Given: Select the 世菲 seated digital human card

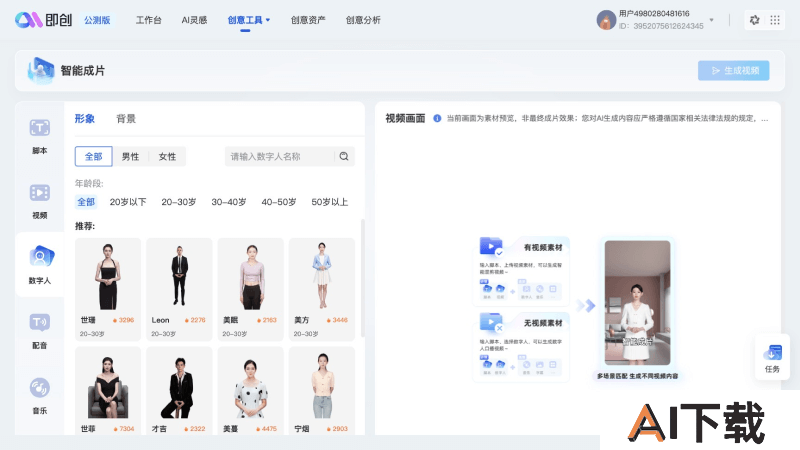Looking at the screenshot, I should [x=108, y=391].
